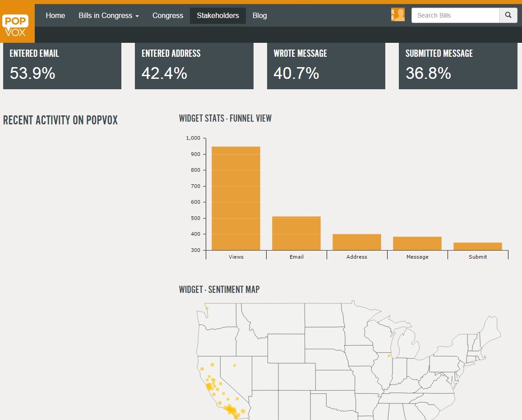Open the Blog link

260,16
